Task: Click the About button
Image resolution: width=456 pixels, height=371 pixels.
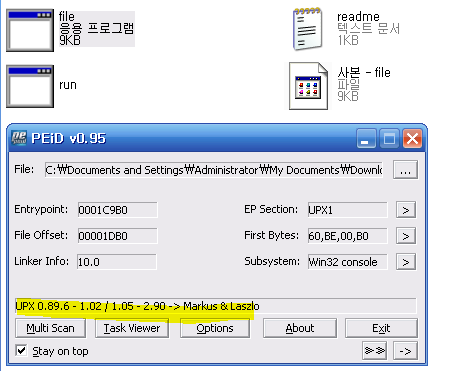Action: coord(300,328)
